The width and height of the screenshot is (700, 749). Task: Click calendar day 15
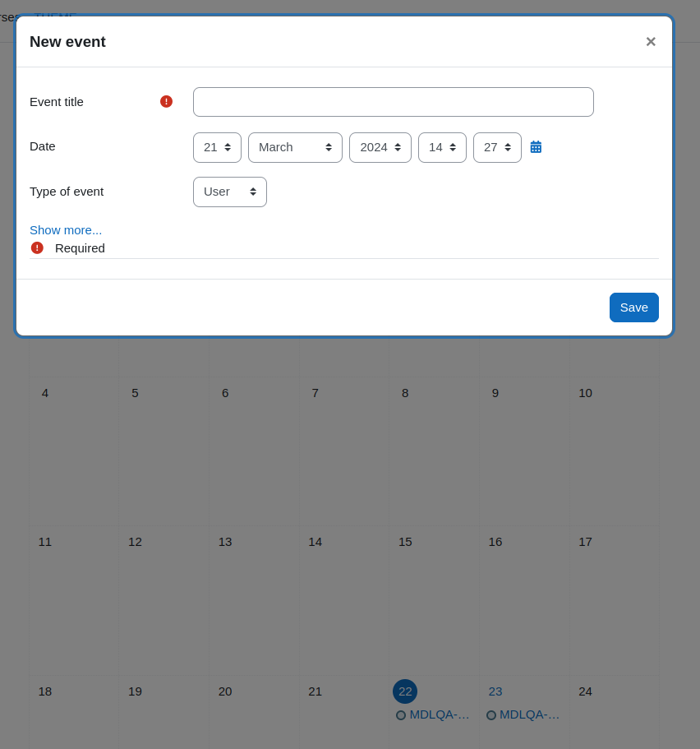(x=405, y=542)
